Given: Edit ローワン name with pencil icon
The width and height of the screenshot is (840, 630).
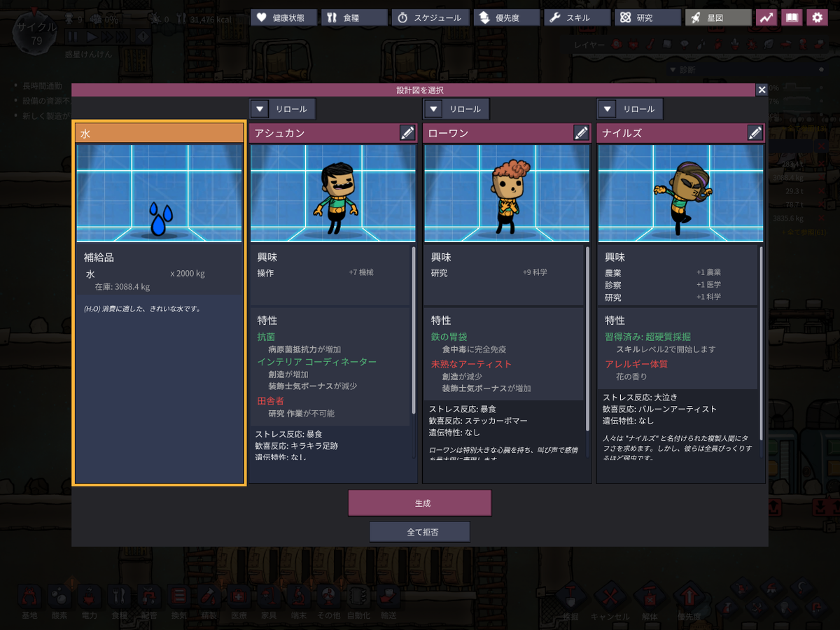Looking at the screenshot, I should coord(581,133).
